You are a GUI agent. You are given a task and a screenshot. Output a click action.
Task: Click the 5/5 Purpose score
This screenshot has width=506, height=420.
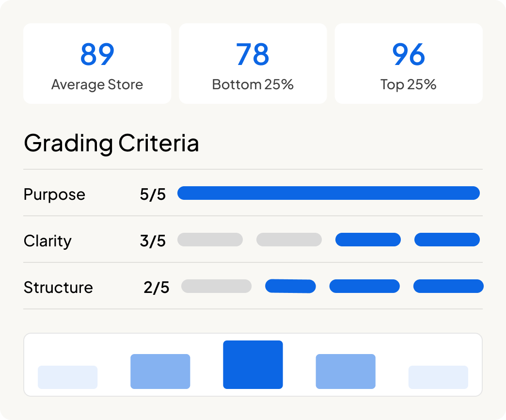point(153,194)
